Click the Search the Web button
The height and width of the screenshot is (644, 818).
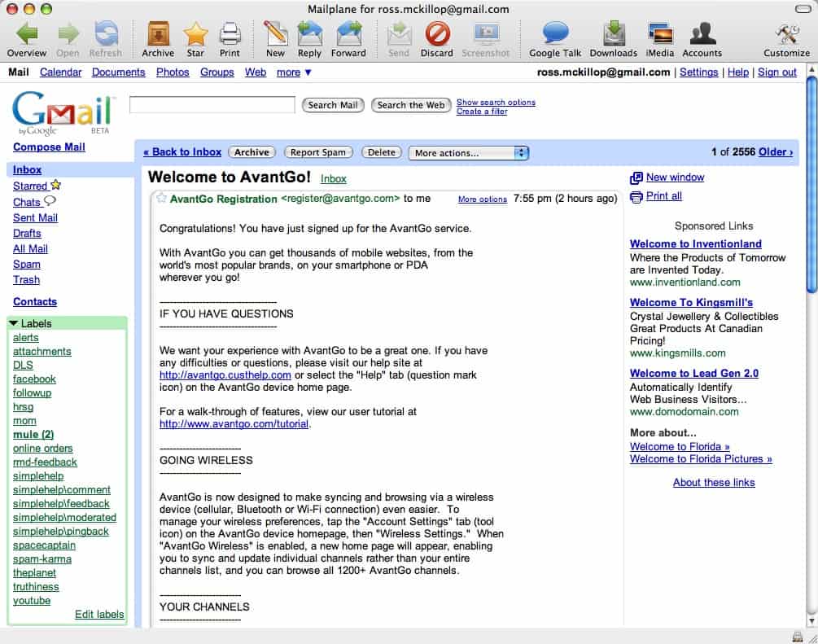[x=411, y=105]
